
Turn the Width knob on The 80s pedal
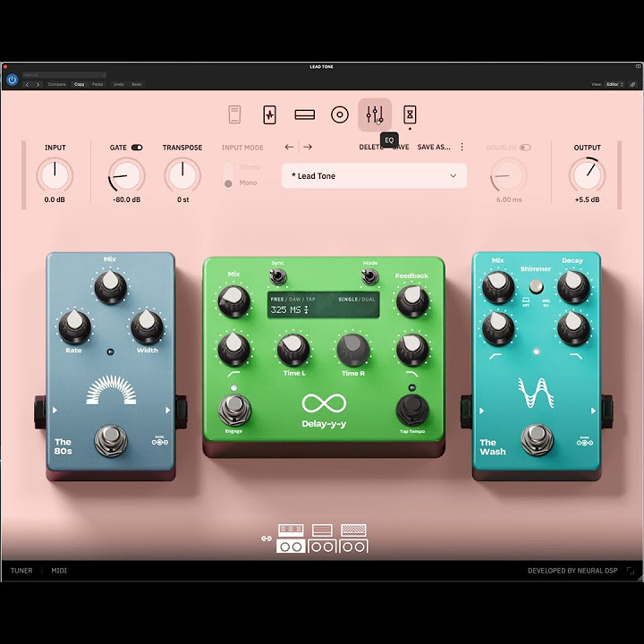(147, 326)
